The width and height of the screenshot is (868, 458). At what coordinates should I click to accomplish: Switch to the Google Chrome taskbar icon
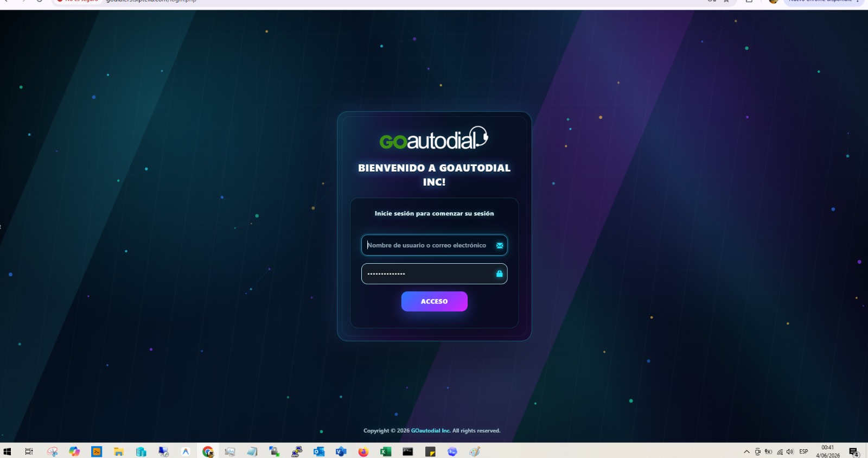[208, 451]
